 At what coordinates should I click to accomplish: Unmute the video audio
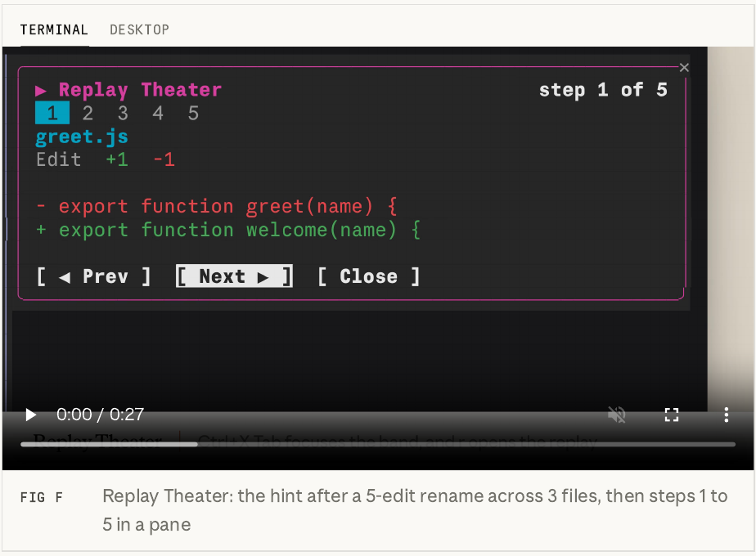tap(617, 415)
